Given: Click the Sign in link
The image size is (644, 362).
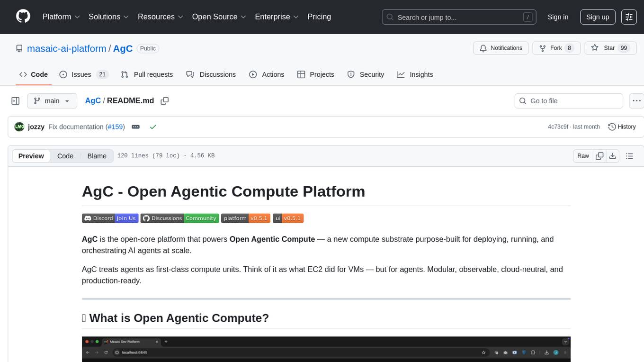Looking at the screenshot, I should click(558, 17).
